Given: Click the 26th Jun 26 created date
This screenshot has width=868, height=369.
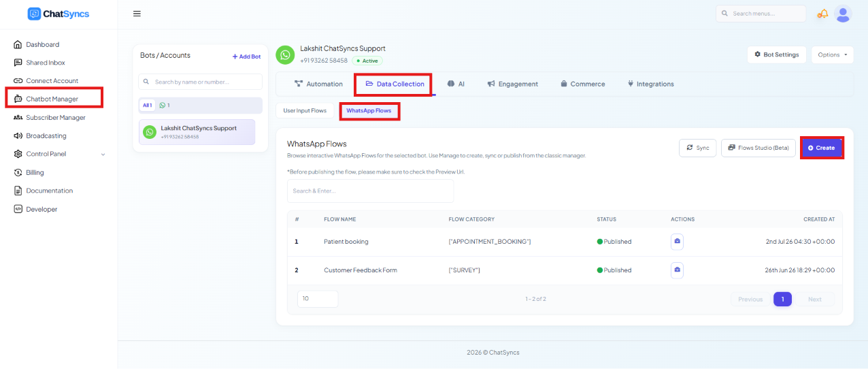Looking at the screenshot, I should [x=800, y=270].
